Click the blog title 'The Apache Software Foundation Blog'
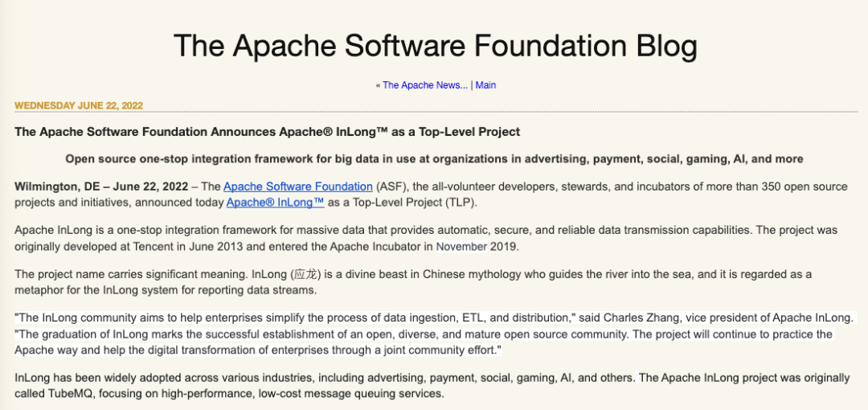The image size is (868, 410). pyautogui.click(x=435, y=46)
